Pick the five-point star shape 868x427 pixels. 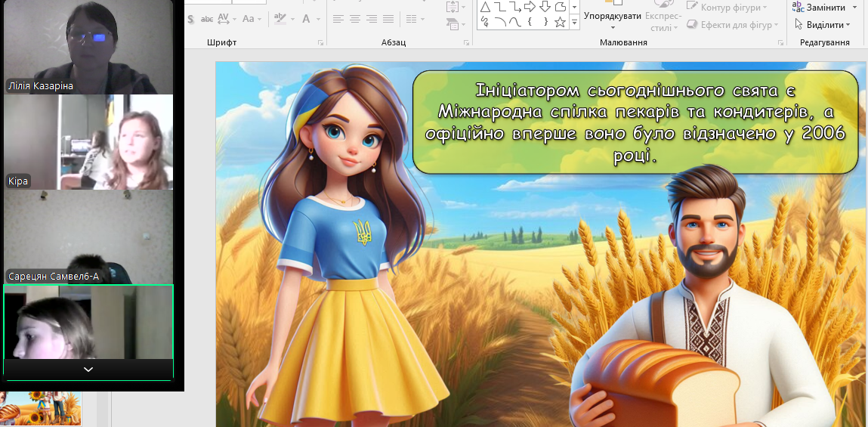pyautogui.click(x=560, y=22)
